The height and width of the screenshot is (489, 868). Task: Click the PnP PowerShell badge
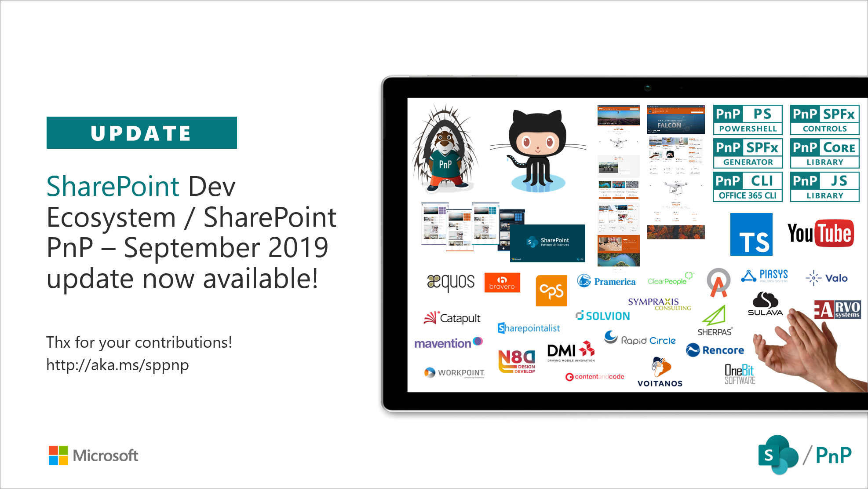[x=748, y=120]
